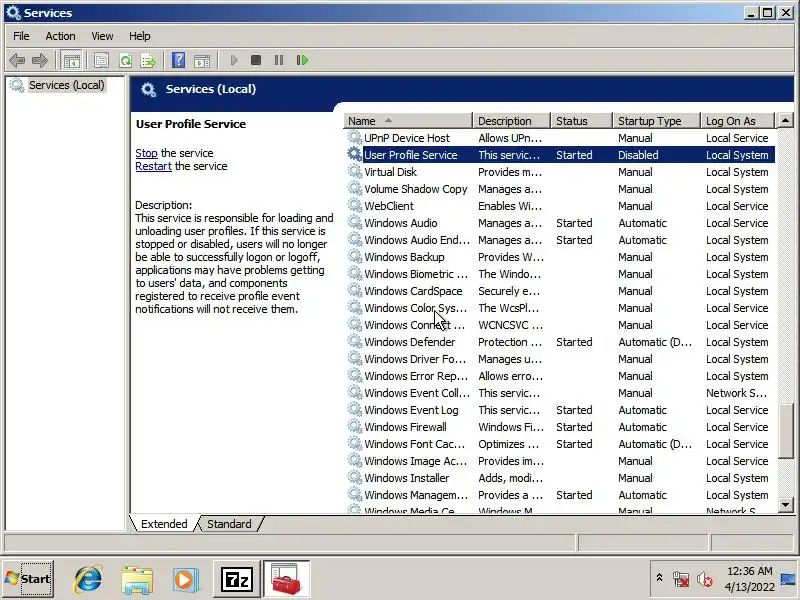Open Windows Media Player taskbar icon

(x=184, y=580)
